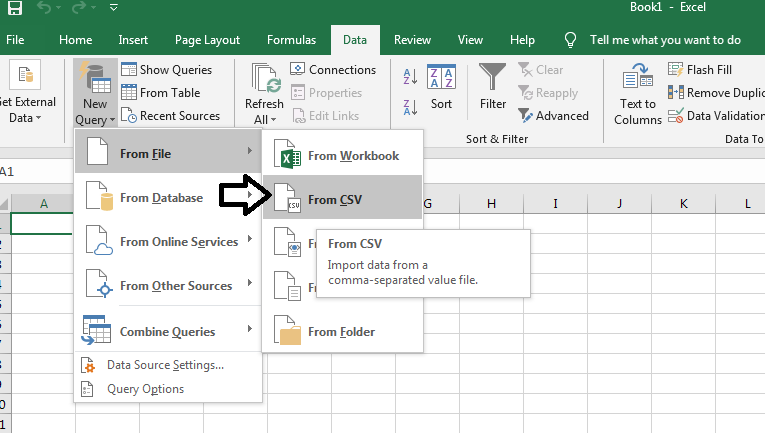Open the Combine Queries submenu
Viewport: 765px width, 433px height.
click(x=168, y=331)
